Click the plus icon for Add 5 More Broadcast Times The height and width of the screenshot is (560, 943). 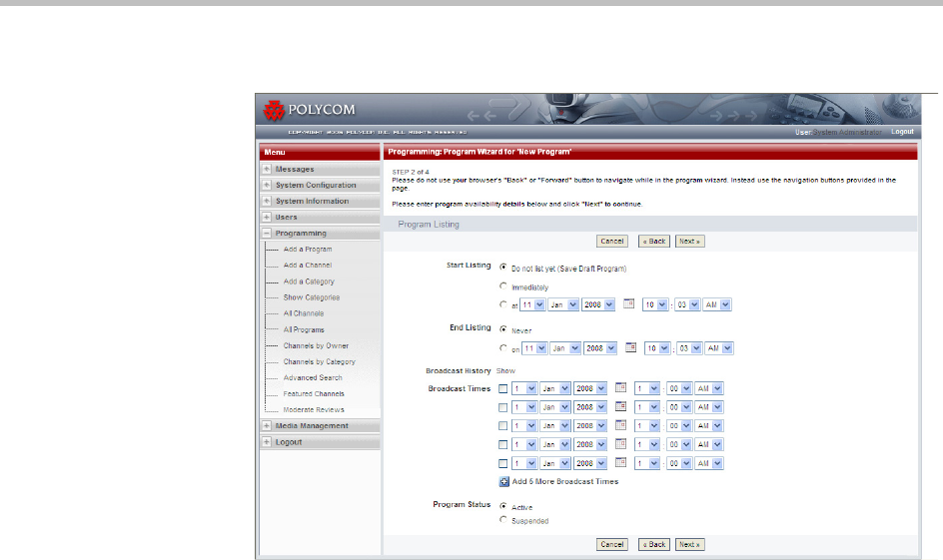point(504,481)
